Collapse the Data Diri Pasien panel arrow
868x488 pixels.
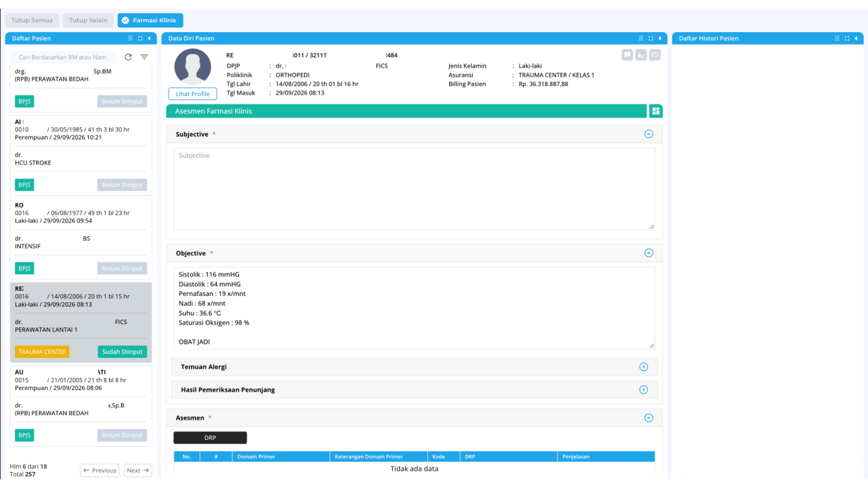[x=660, y=38]
